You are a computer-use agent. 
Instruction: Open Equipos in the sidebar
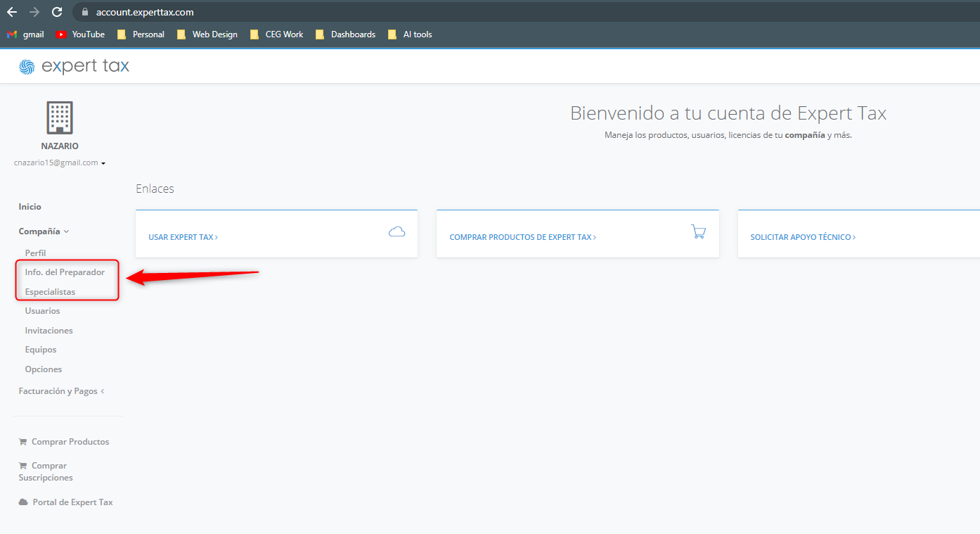(x=41, y=350)
